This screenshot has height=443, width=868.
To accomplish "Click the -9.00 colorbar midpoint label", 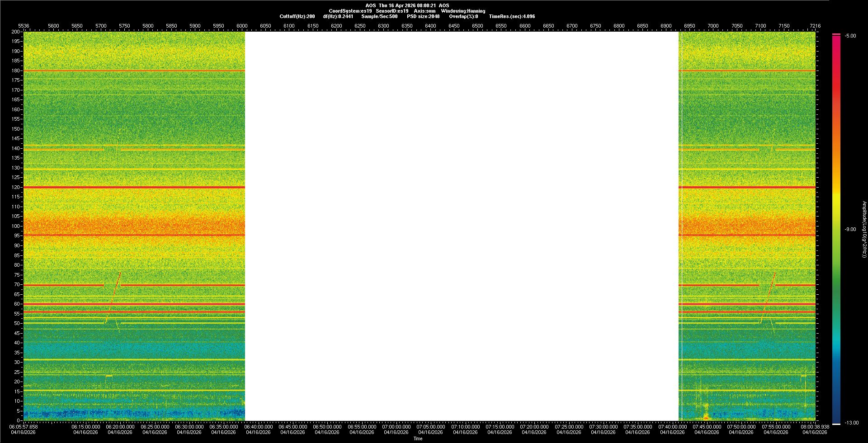I will tap(850, 229).
